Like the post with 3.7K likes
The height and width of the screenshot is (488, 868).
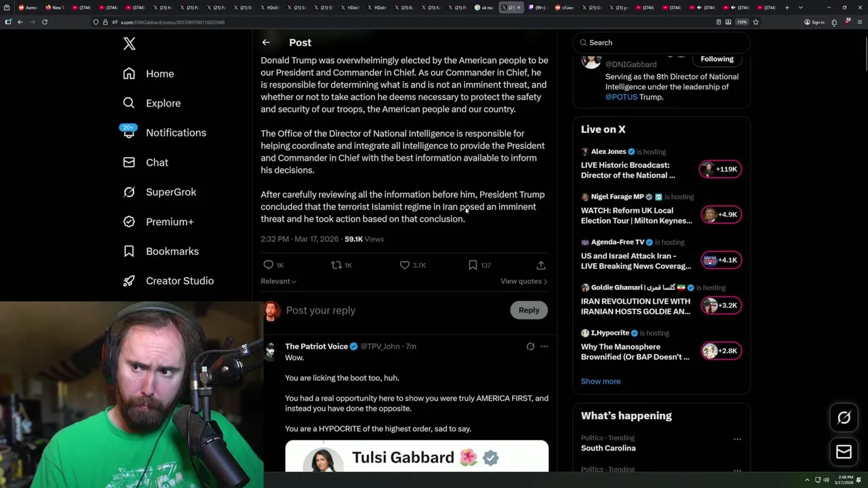pyautogui.click(x=405, y=265)
